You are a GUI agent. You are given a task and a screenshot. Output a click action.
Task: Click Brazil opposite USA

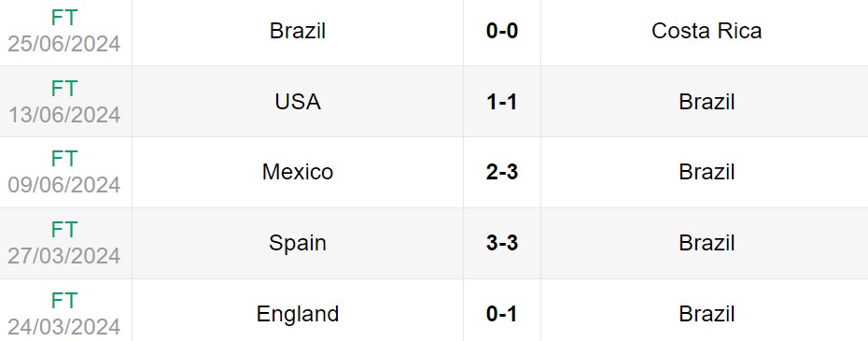(707, 102)
